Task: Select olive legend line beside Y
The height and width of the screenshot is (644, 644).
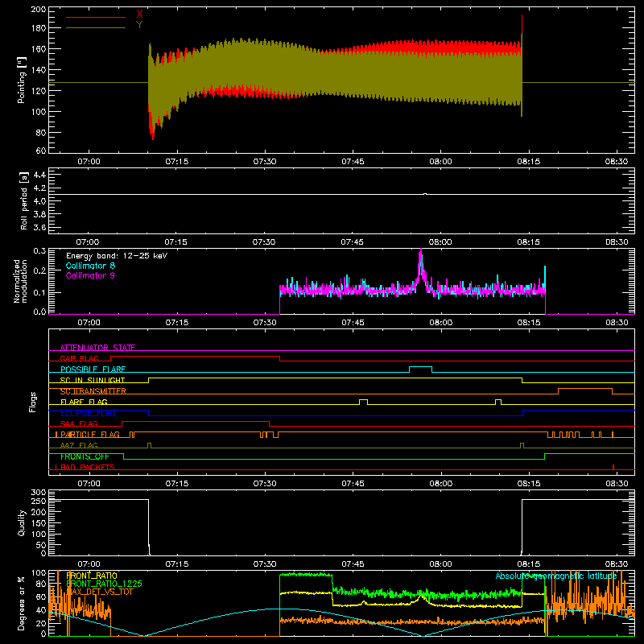Action: pyautogui.click(x=96, y=27)
